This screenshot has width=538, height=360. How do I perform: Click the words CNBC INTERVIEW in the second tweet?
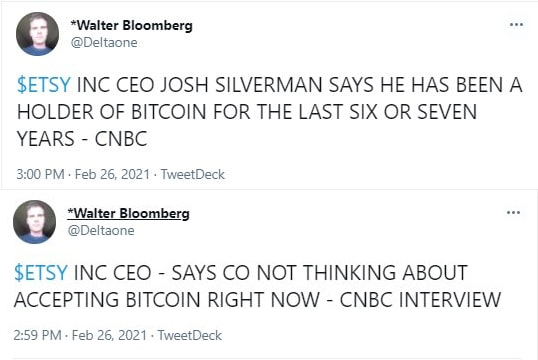[421, 300]
